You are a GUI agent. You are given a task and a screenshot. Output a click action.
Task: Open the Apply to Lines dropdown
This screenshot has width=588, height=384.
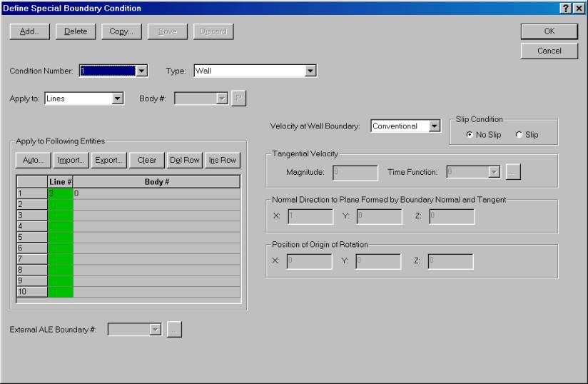point(118,99)
